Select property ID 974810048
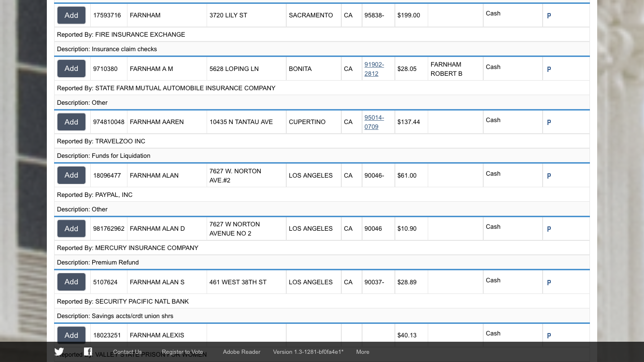 coord(109,122)
